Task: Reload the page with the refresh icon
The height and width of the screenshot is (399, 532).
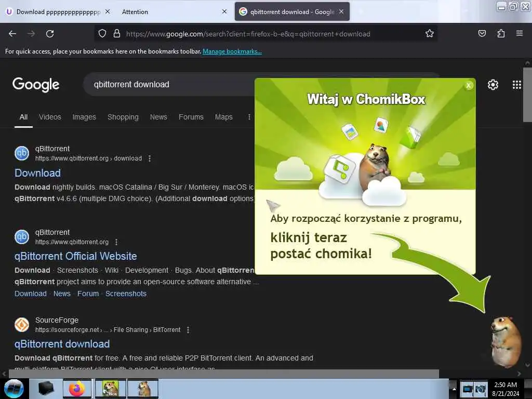Action: pos(50,34)
